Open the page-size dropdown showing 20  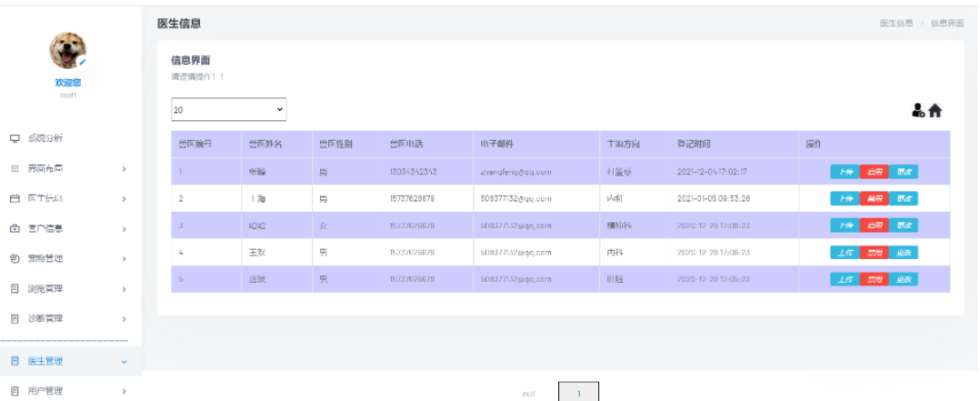229,109
